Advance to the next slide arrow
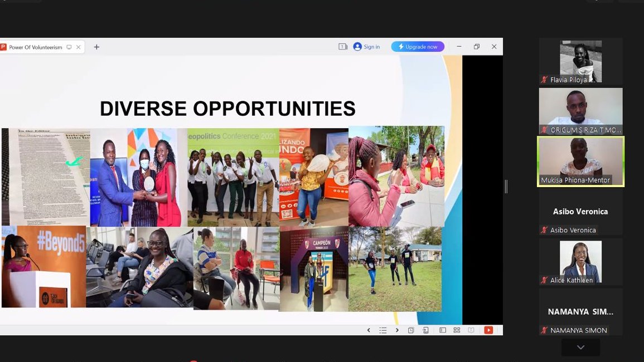This screenshot has width=644, height=362. pyautogui.click(x=397, y=330)
